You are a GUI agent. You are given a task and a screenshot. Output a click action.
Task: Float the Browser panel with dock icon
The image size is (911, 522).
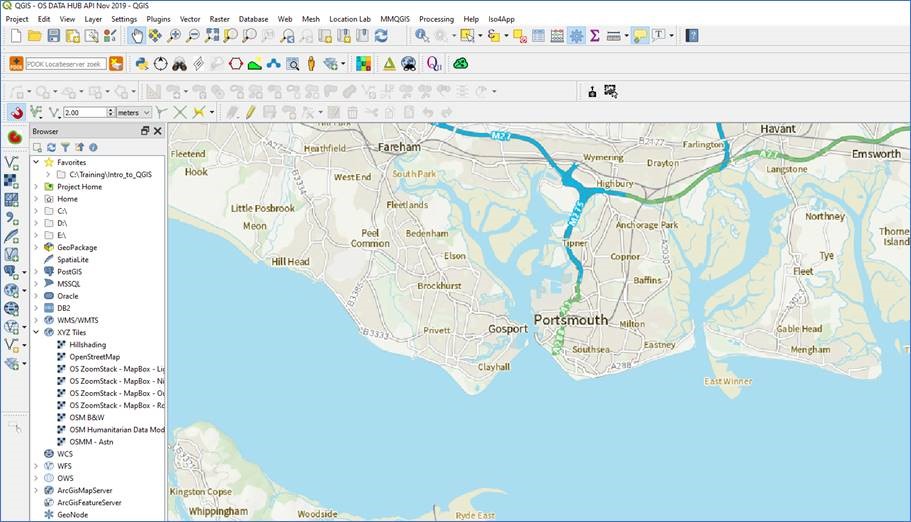pyautogui.click(x=145, y=131)
